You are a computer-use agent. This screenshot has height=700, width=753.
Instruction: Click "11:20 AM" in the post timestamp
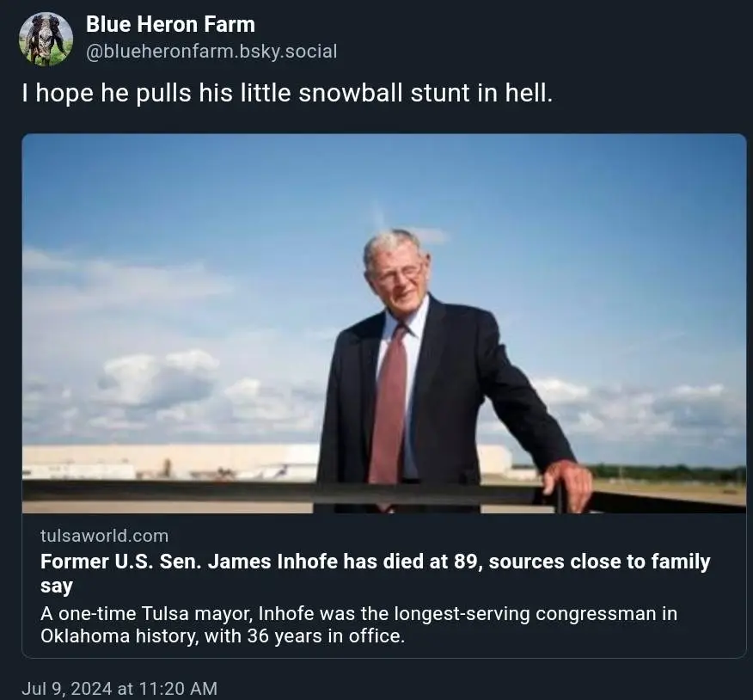click(x=178, y=689)
